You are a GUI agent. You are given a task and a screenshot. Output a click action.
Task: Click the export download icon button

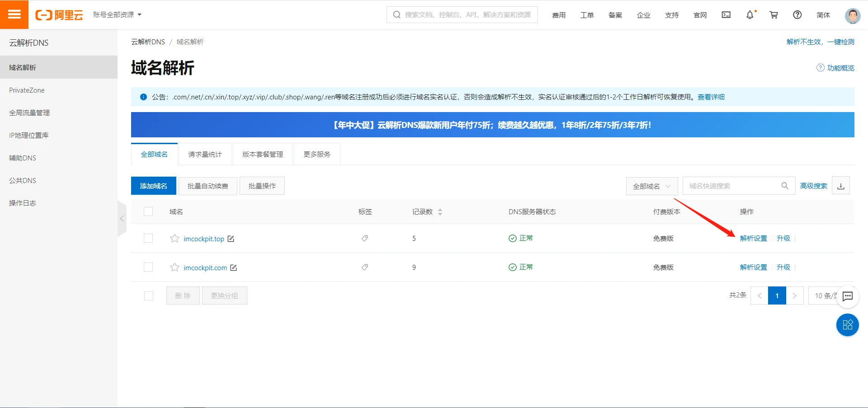[841, 186]
